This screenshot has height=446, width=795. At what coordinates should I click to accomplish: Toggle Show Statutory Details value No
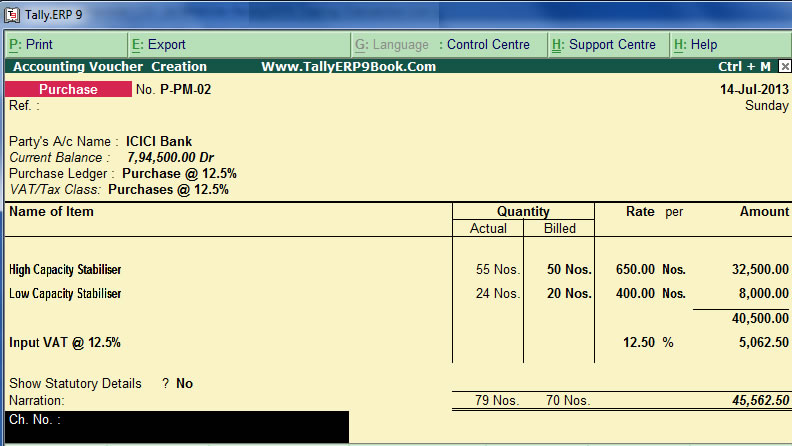pyautogui.click(x=185, y=384)
